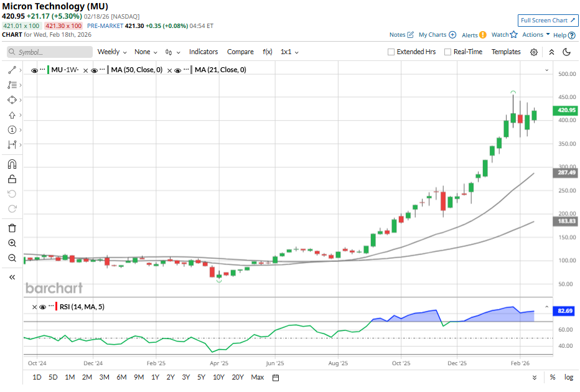Redo the last chart action
The width and height of the screenshot is (580, 392).
(12, 208)
